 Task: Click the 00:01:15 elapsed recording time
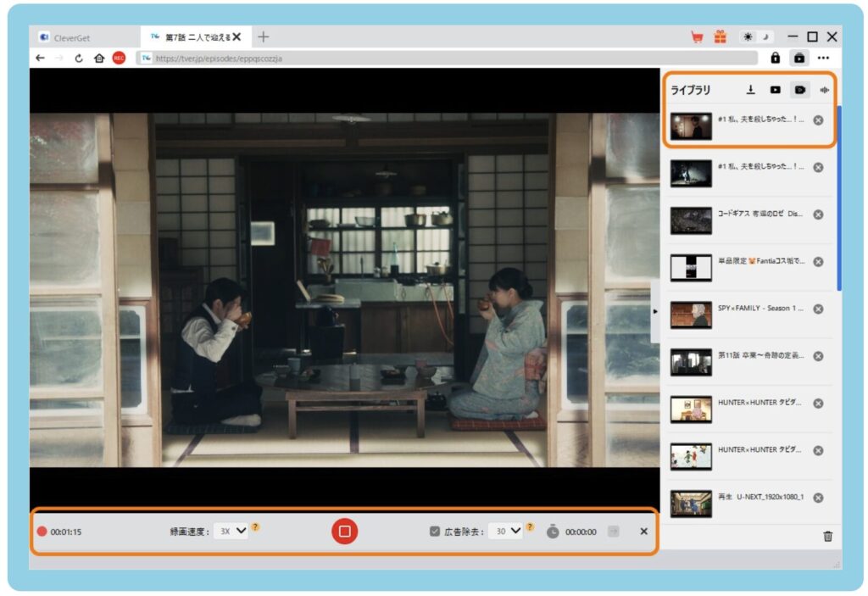pyautogui.click(x=66, y=532)
